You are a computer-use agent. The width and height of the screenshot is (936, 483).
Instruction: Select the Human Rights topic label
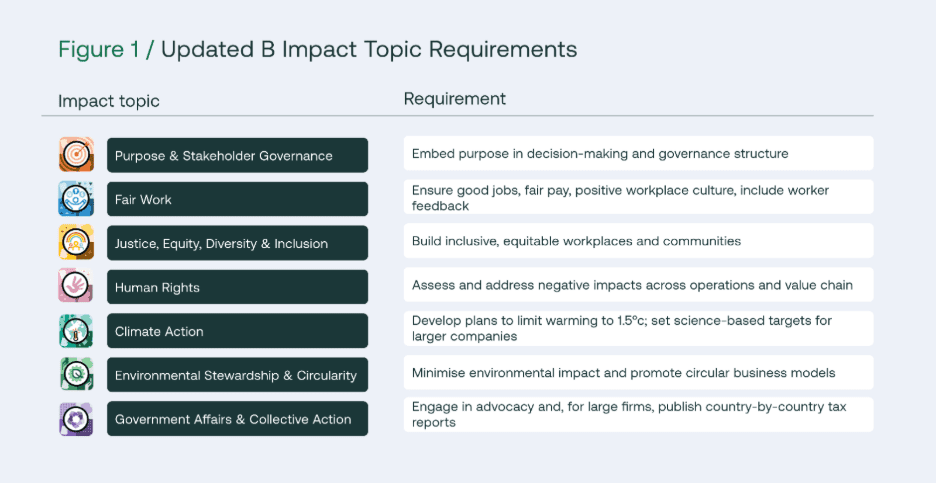(x=237, y=287)
